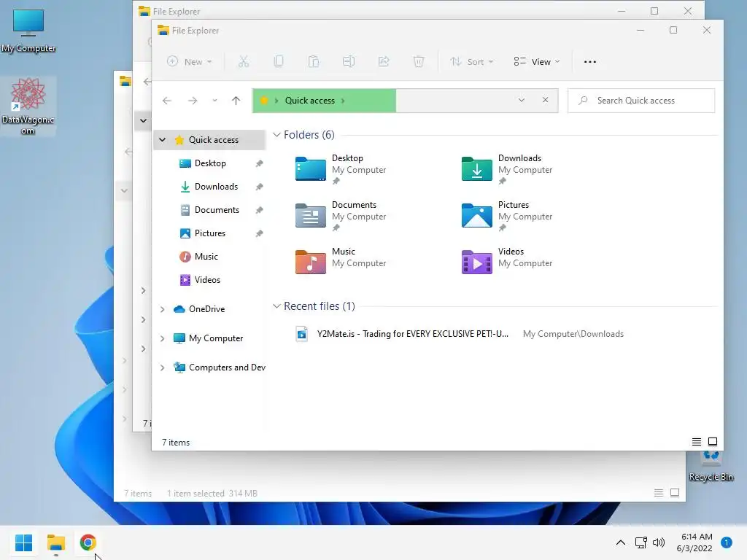Select the Desktop folder icon

coord(311,168)
